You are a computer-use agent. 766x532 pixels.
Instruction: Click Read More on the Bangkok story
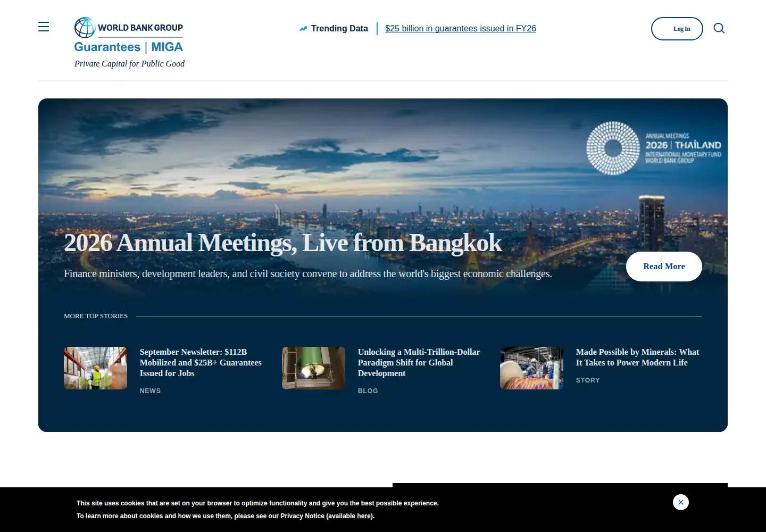tap(664, 267)
